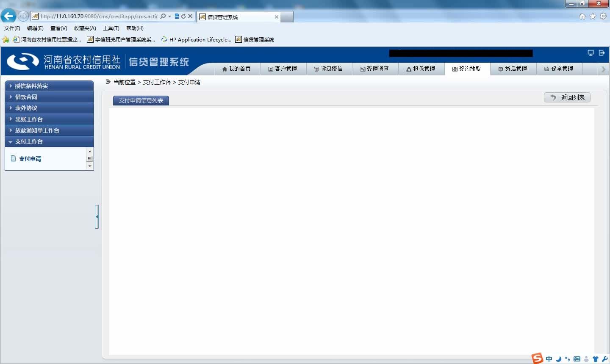
Task: Click the logout exit icon in header
Action: [602, 53]
